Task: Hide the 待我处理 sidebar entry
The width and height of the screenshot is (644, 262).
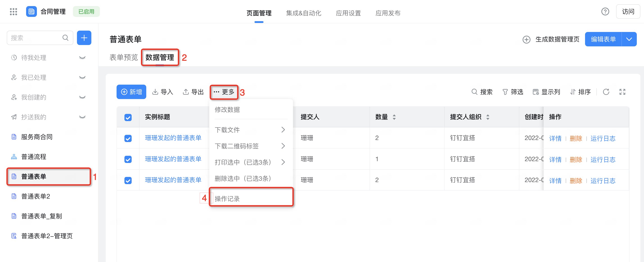Action: point(82,58)
